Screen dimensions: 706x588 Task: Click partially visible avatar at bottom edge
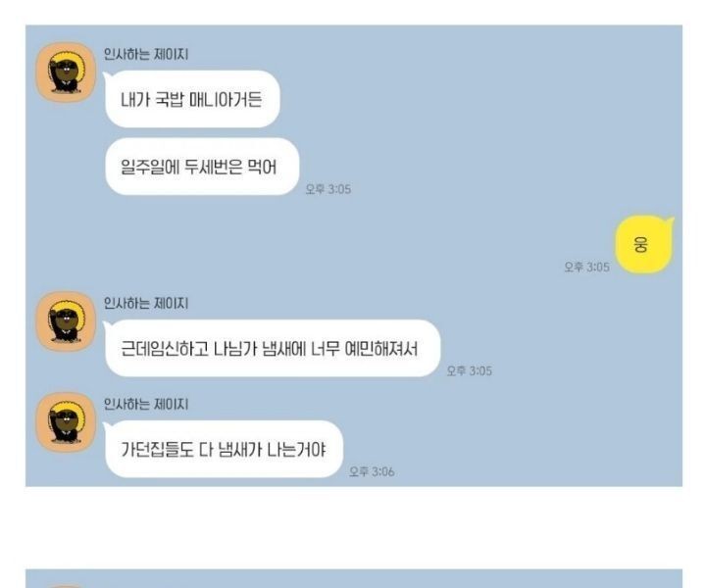66,586
